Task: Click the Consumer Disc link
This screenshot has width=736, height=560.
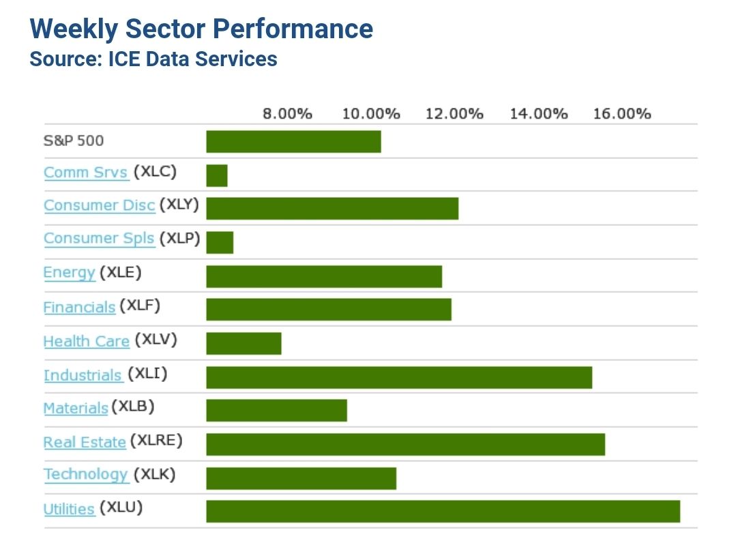Action: [x=99, y=205]
